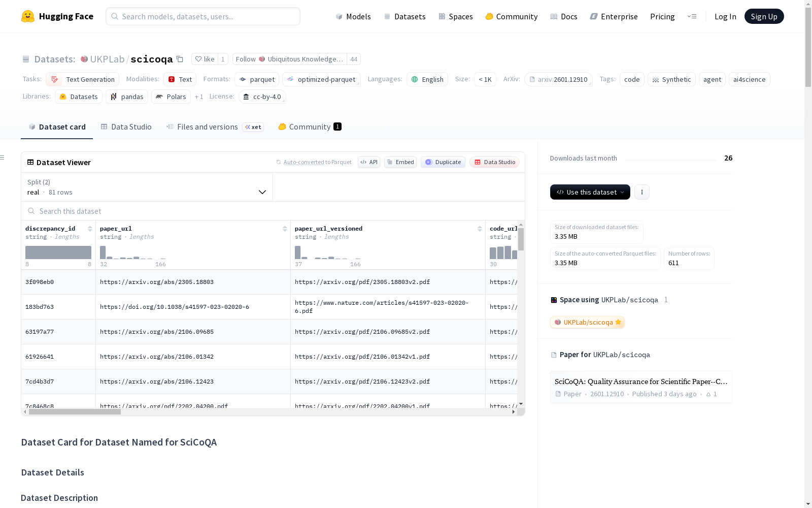Go to Models in top navigation
Screen dimensions: 812x508
coord(353,16)
